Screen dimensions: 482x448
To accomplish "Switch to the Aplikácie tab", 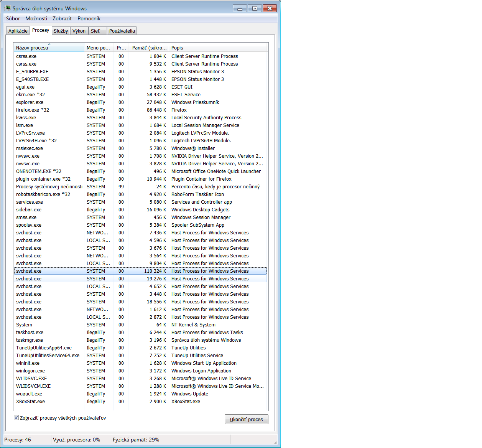I will 18,31.
